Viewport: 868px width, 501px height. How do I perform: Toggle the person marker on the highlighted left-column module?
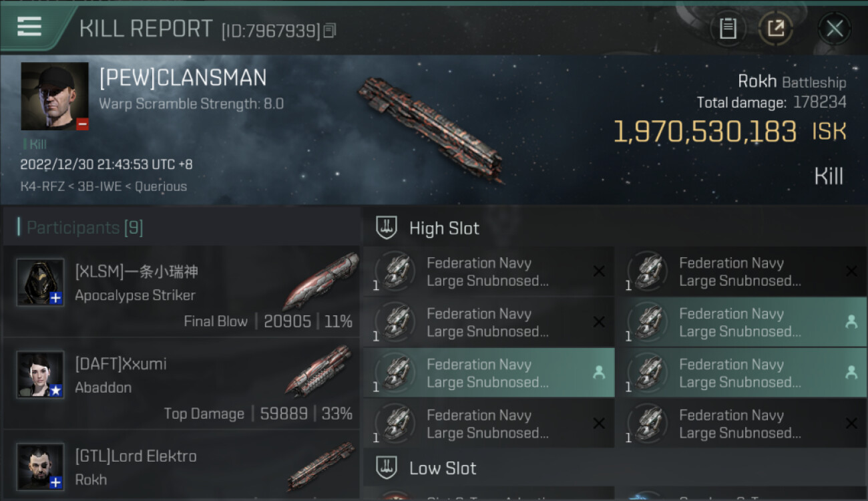[599, 373]
